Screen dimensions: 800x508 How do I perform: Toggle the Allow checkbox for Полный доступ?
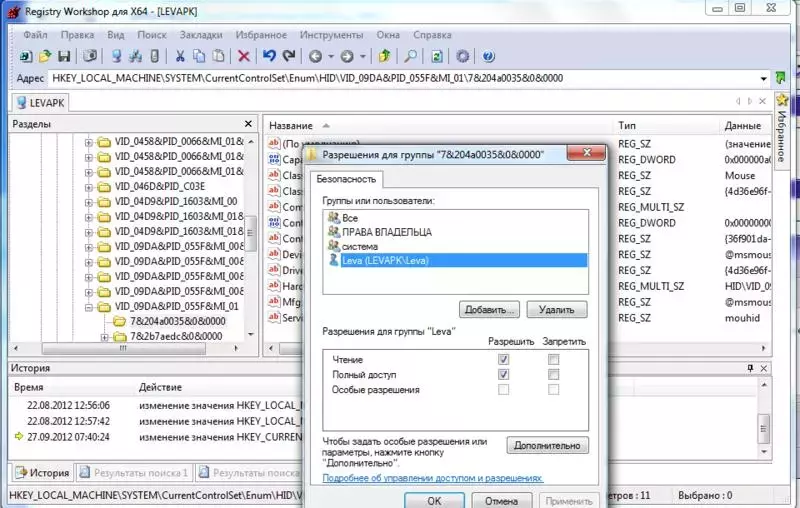coord(503,374)
